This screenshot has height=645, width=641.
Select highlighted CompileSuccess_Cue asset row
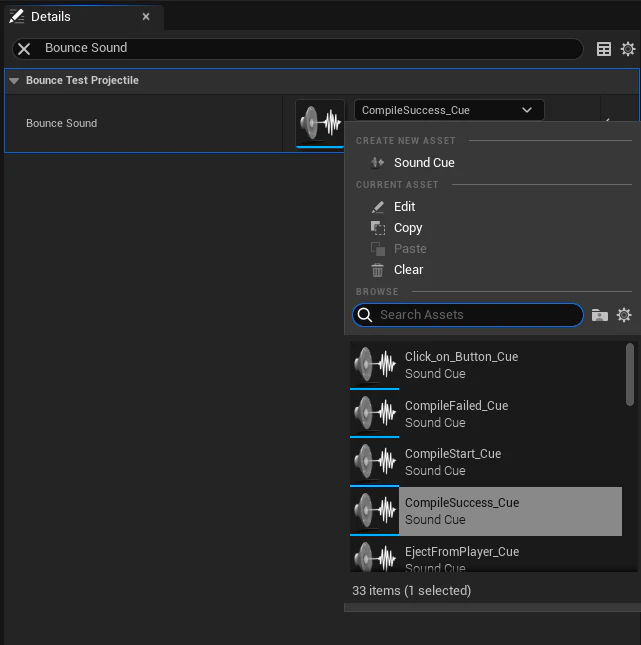pyautogui.click(x=486, y=511)
